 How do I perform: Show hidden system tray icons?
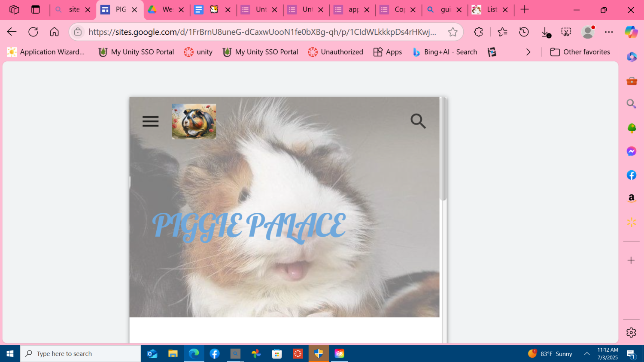586,353
